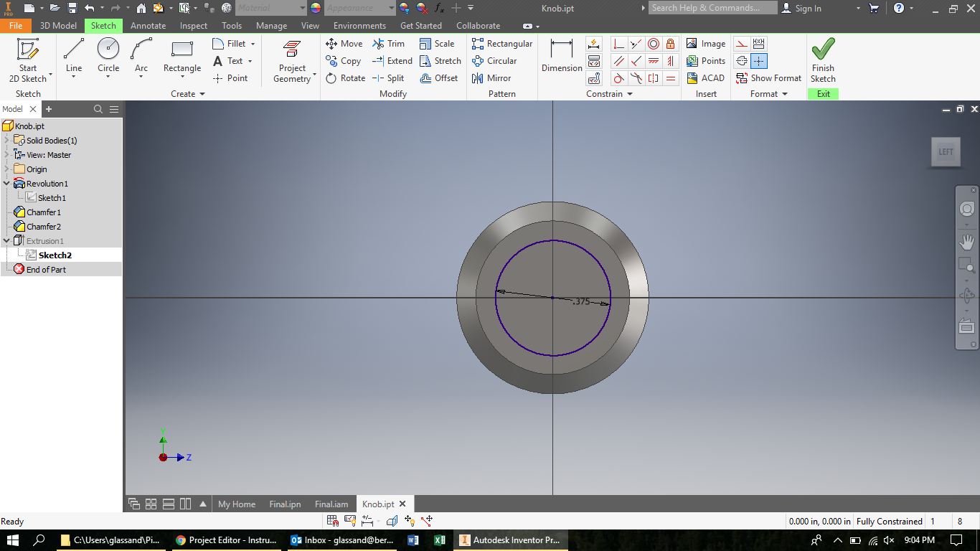Toggle Centerline format
980x551 pixels.
tap(742, 61)
